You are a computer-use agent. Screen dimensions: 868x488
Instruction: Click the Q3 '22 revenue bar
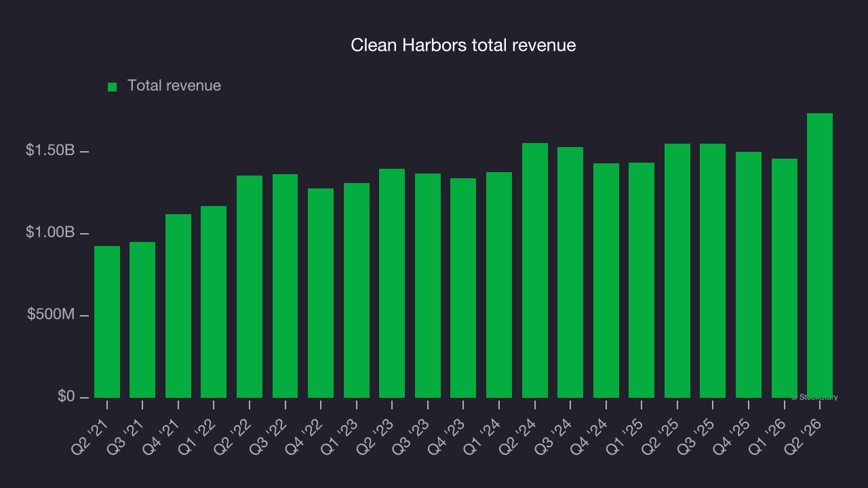(285, 286)
